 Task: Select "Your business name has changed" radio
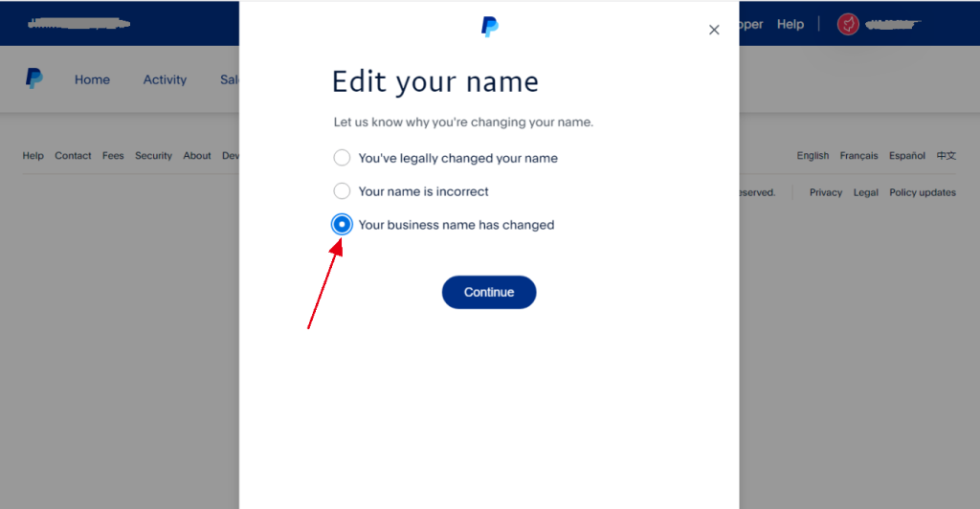click(342, 225)
